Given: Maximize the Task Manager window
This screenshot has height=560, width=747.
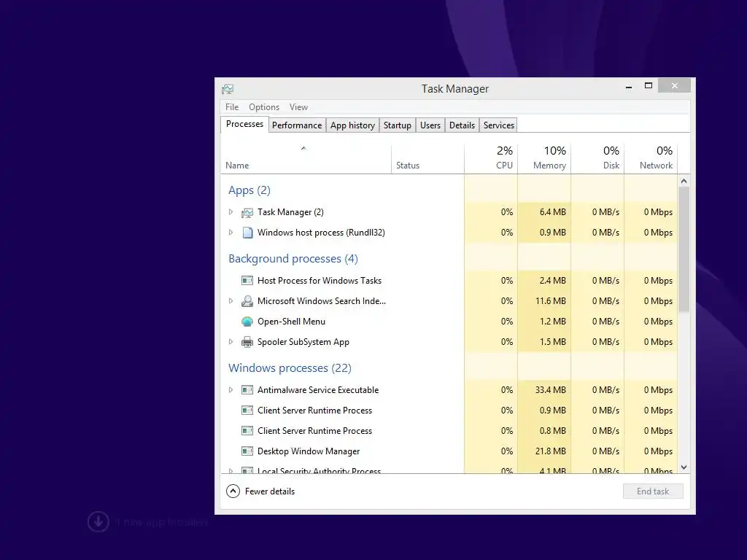Looking at the screenshot, I should 649,86.
